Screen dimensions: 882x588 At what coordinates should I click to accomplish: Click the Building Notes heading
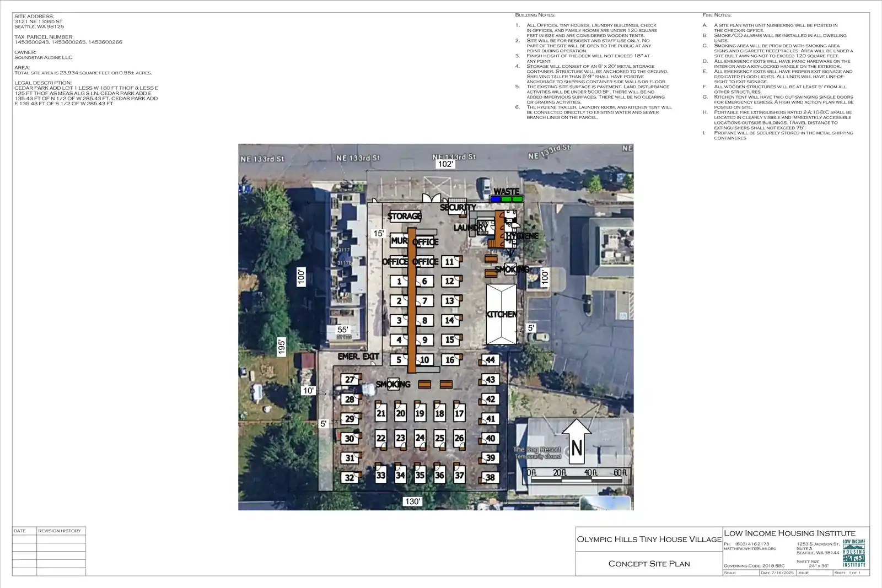(535, 15)
